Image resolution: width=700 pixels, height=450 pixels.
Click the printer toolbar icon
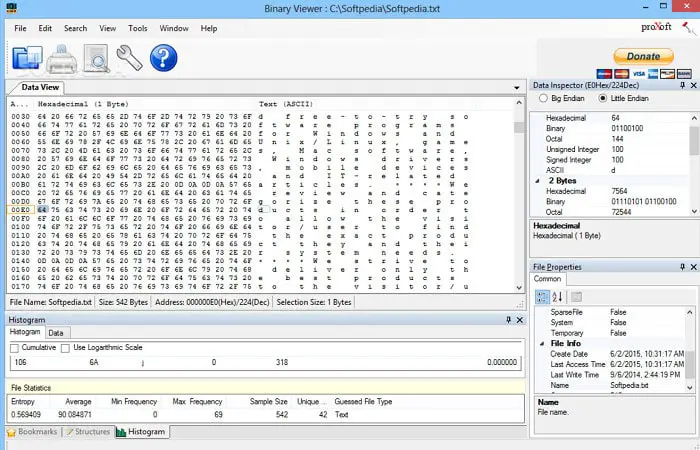coord(62,58)
